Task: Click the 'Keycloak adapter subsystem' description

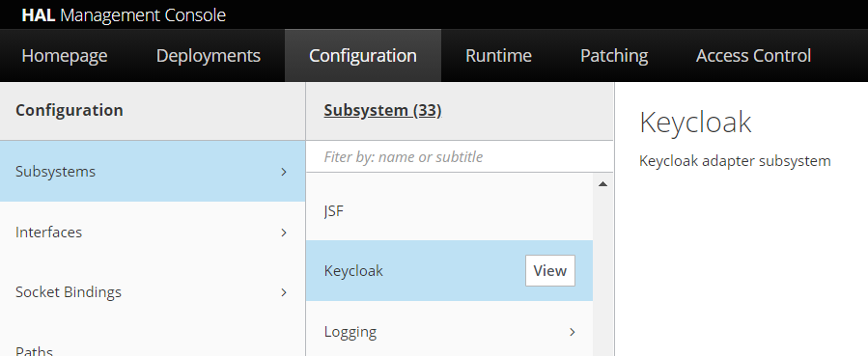Action: pyautogui.click(x=735, y=161)
